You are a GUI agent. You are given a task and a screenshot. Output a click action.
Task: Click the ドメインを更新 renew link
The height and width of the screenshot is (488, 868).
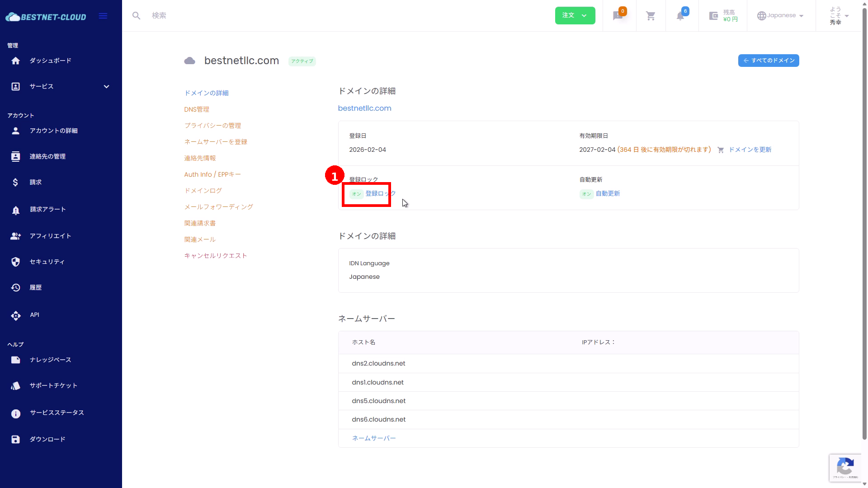point(750,150)
